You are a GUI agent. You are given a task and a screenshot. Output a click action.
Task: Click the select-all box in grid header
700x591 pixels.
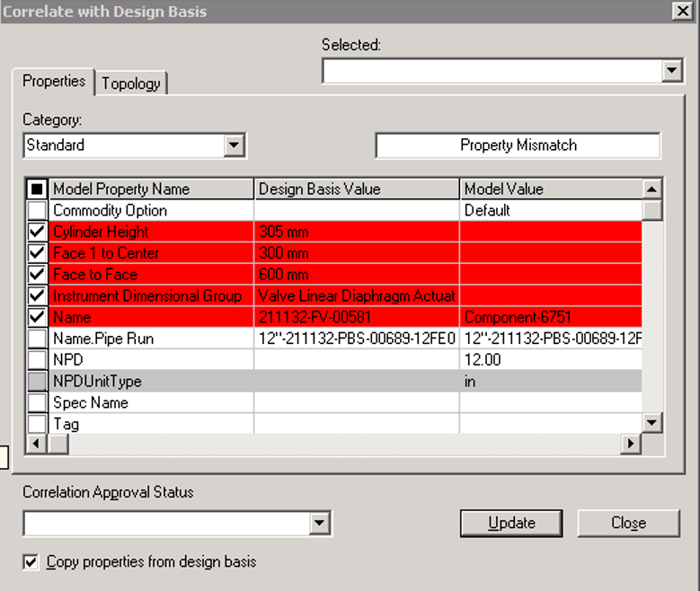tap(37, 190)
